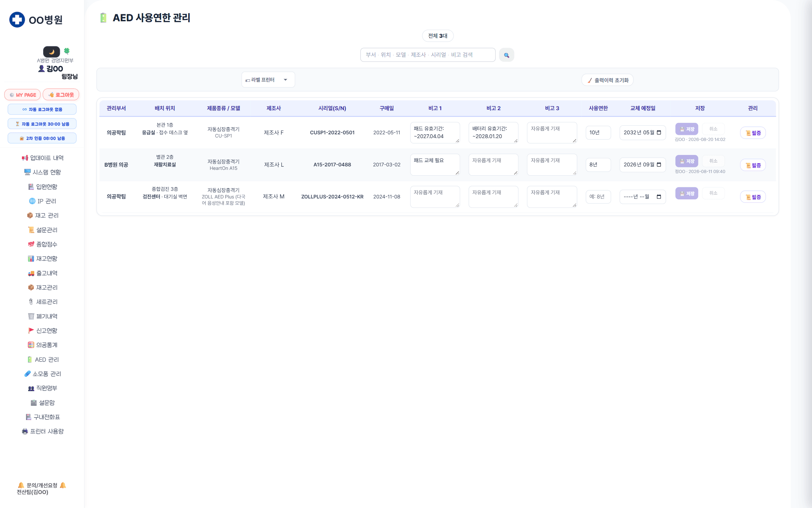The image size is (812, 508).
Task: Click the 의공통계 abacus icon
Action: click(31, 345)
